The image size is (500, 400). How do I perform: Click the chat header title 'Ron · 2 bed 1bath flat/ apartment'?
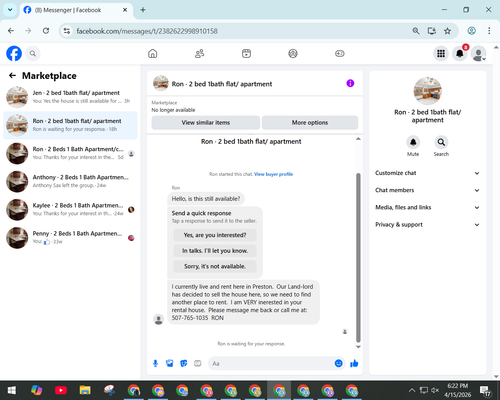point(222,84)
